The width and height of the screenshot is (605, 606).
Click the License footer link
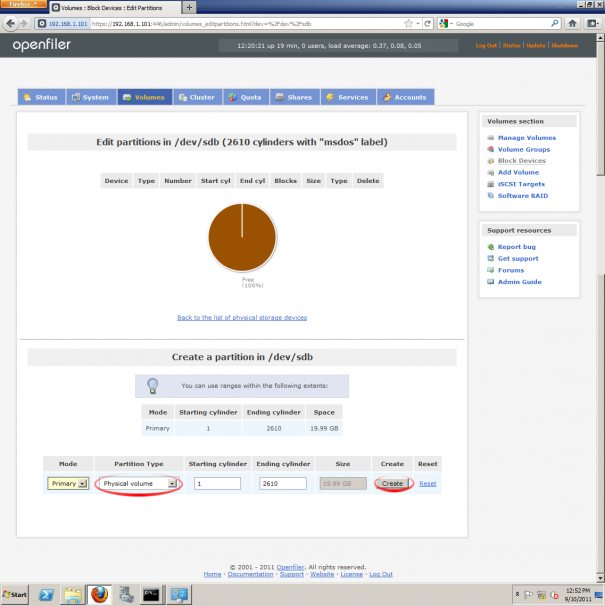pyautogui.click(x=351, y=574)
